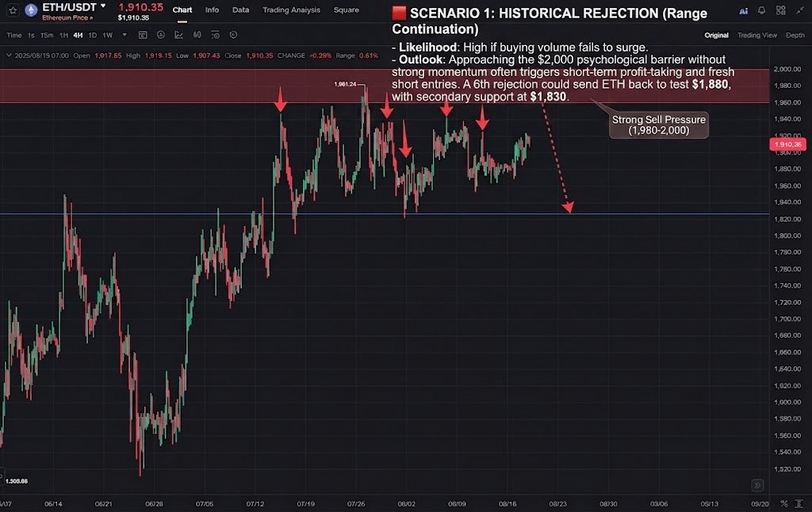The height and width of the screenshot is (512, 812).
Task: Toggle percentage price scale
Action: click(784, 504)
